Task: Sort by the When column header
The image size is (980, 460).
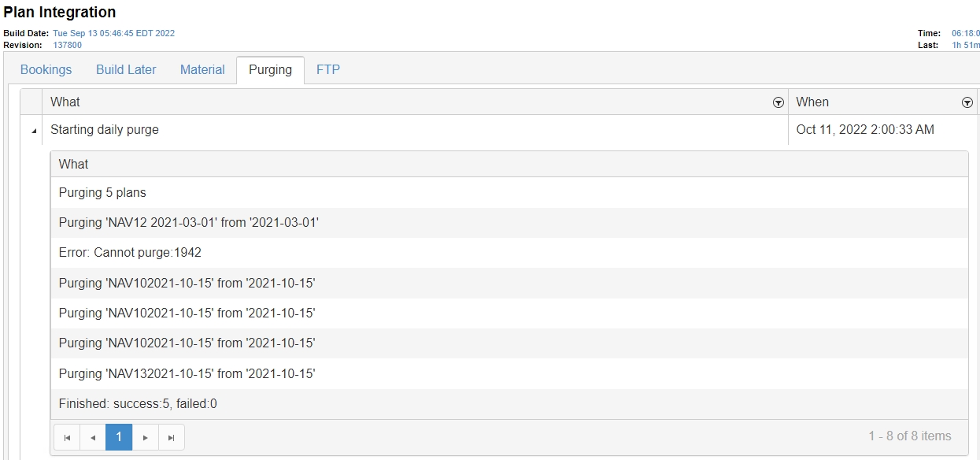Action: pos(812,102)
